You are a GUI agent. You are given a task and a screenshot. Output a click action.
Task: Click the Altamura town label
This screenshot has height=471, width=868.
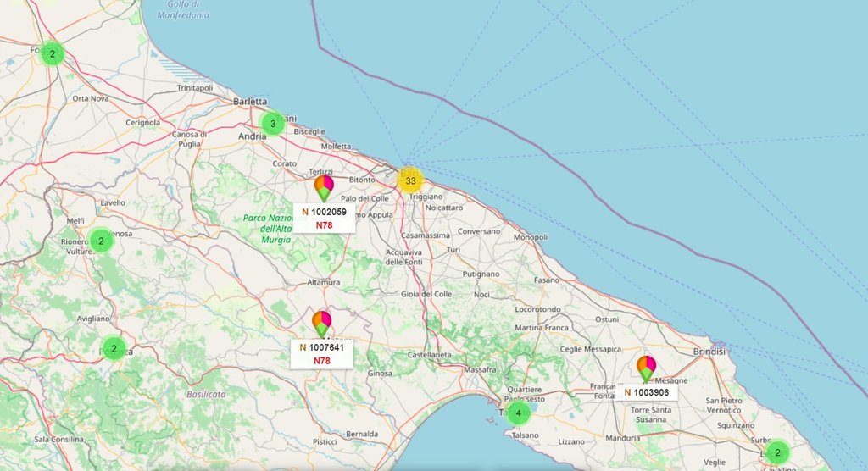(x=323, y=282)
